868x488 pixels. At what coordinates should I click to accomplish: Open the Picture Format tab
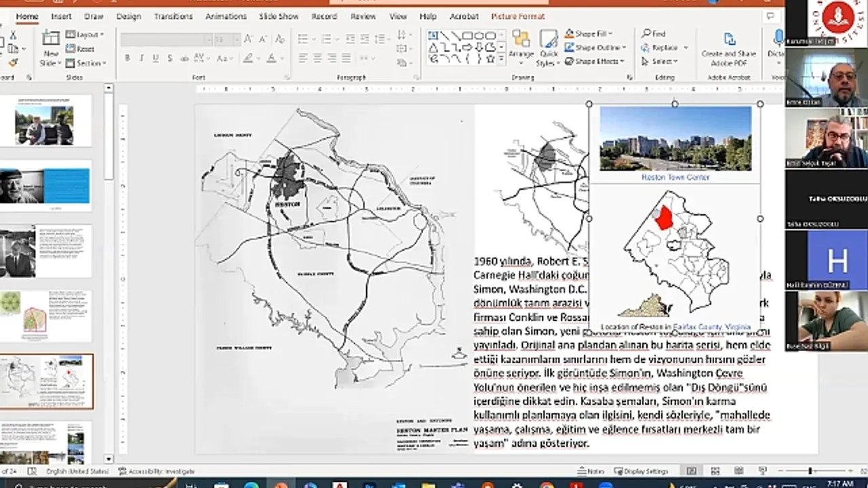(517, 16)
